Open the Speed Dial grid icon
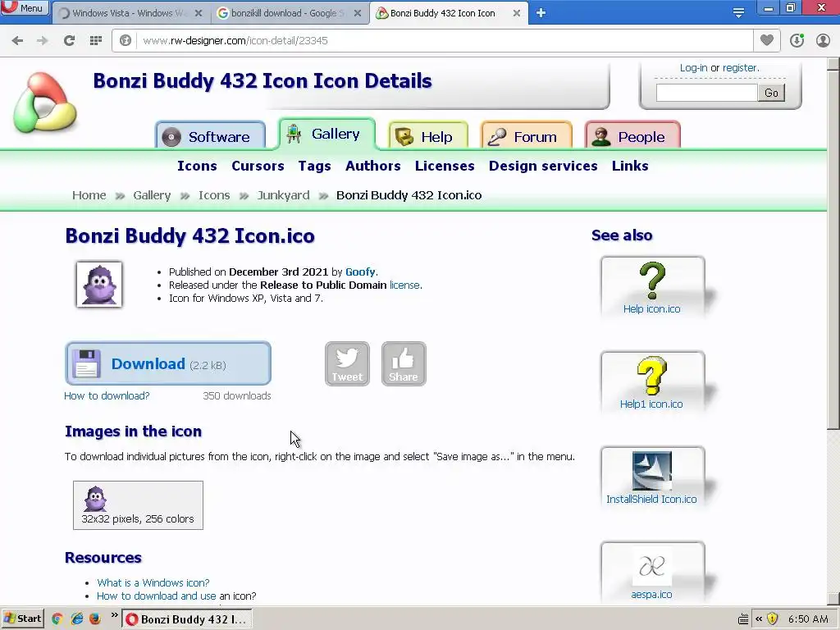 (96, 41)
